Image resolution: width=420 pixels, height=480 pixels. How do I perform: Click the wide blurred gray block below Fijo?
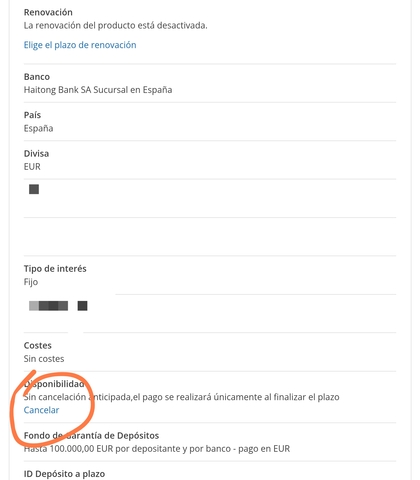pos(49,306)
